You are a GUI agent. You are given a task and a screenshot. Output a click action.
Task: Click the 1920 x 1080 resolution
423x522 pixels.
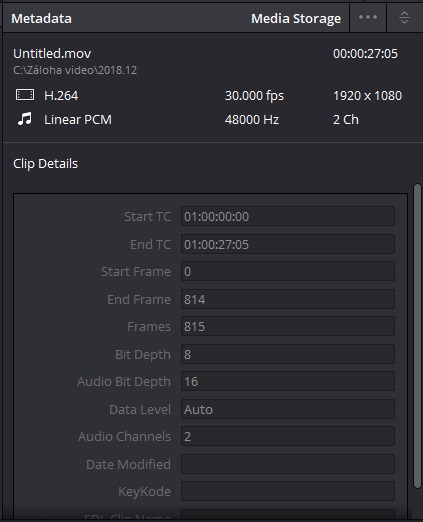click(x=368, y=96)
